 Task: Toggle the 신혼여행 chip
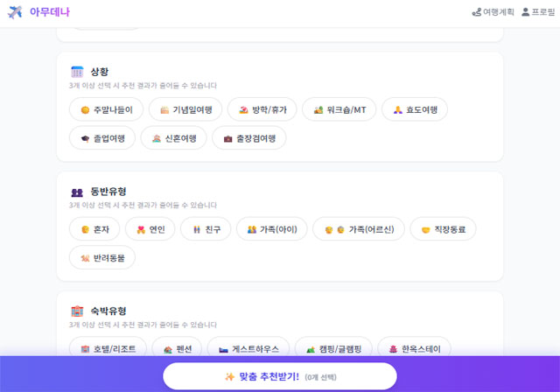173,138
